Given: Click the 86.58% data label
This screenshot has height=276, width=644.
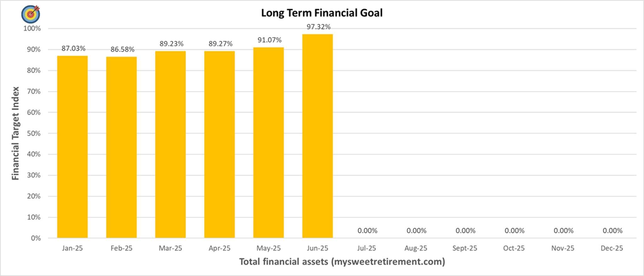Looking at the screenshot, I should pos(122,49).
